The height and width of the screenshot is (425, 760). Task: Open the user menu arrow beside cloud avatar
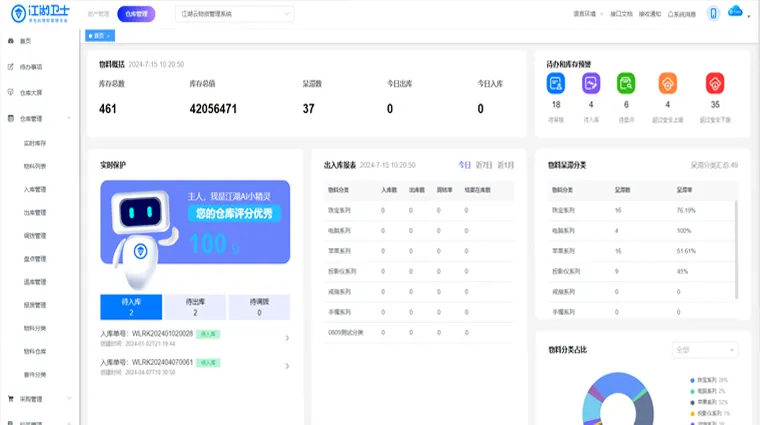[x=748, y=16]
